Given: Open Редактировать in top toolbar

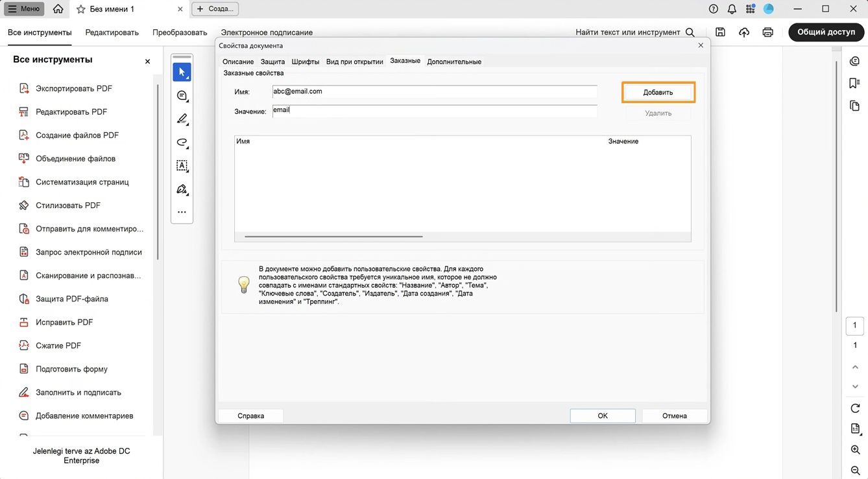Looking at the screenshot, I should click(112, 32).
